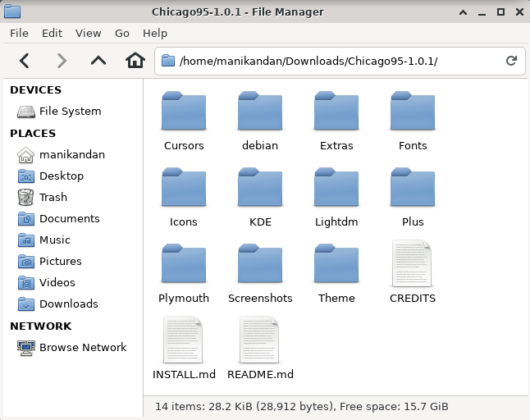The width and height of the screenshot is (530, 420).
Task: Click the forward navigation arrow
Action: tap(62, 61)
